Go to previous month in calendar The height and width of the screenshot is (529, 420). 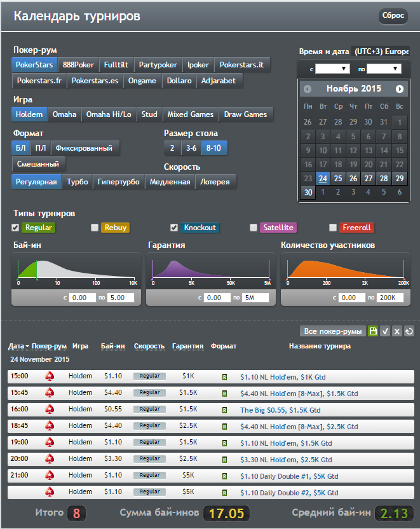pos(308,89)
